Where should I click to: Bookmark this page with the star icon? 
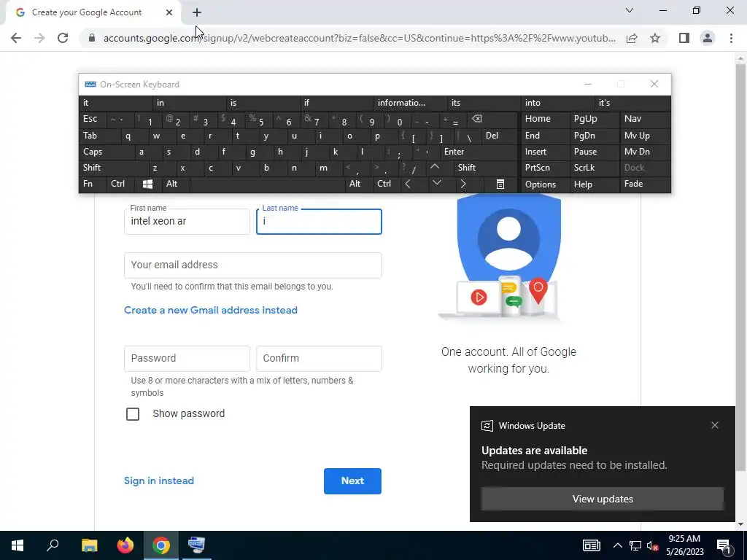tap(655, 38)
